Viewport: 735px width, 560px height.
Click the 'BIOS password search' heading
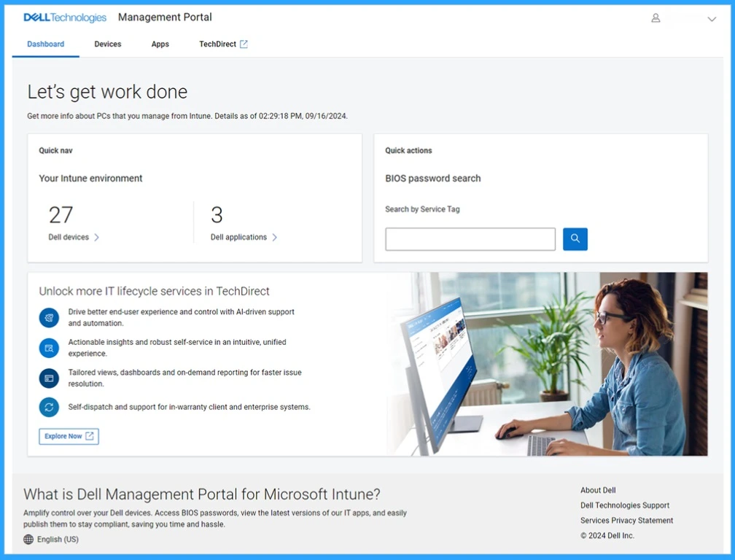coord(433,179)
